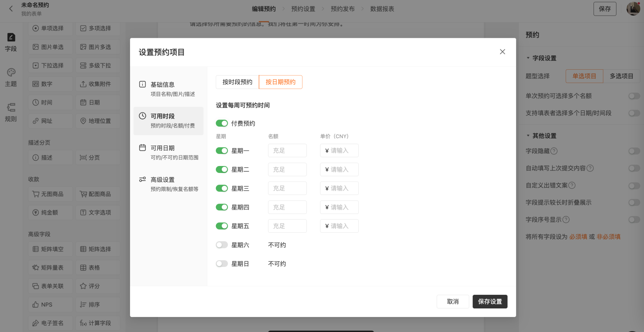Viewport: 644px width, 332px height.
Task: Disable the 星期二 switch
Action: [x=222, y=170]
